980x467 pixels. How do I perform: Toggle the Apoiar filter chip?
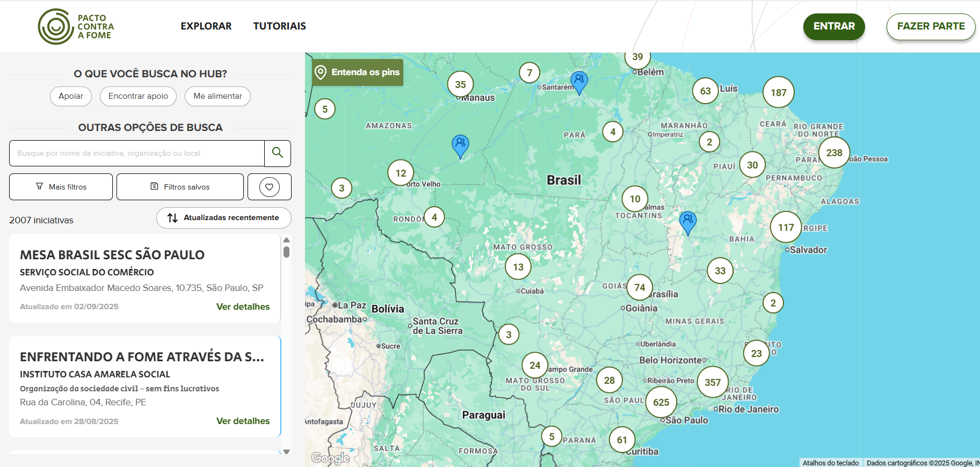71,96
